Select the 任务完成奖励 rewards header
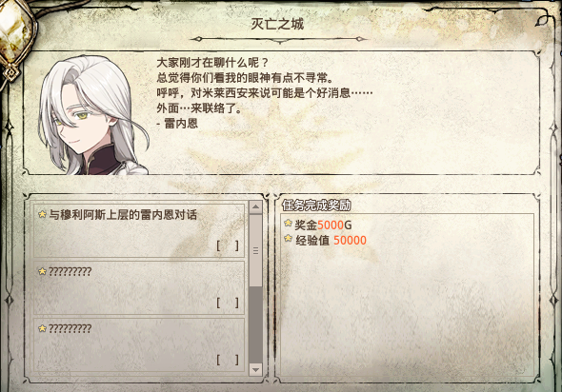The width and height of the screenshot is (562, 392). click(x=316, y=206)
